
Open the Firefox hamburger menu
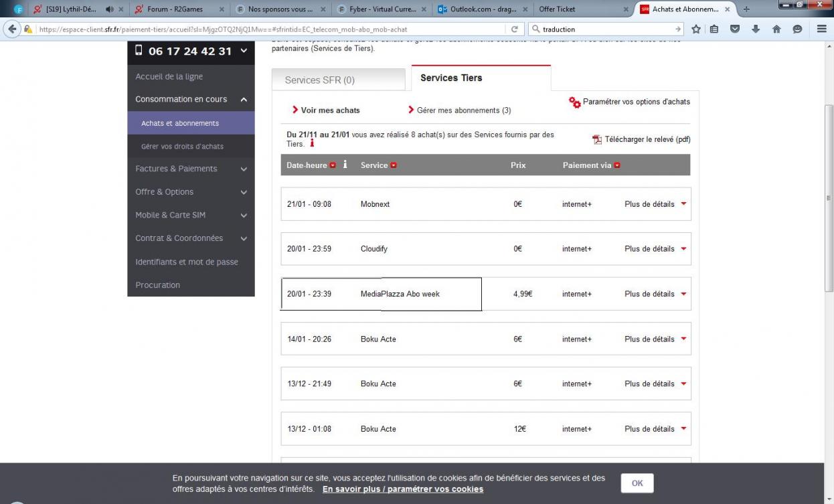822,29
